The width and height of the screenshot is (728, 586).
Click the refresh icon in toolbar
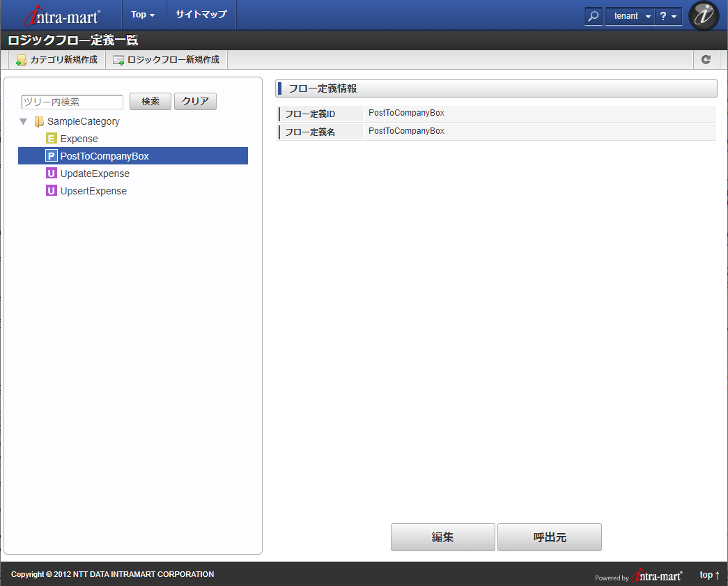(x=706, y=59)
